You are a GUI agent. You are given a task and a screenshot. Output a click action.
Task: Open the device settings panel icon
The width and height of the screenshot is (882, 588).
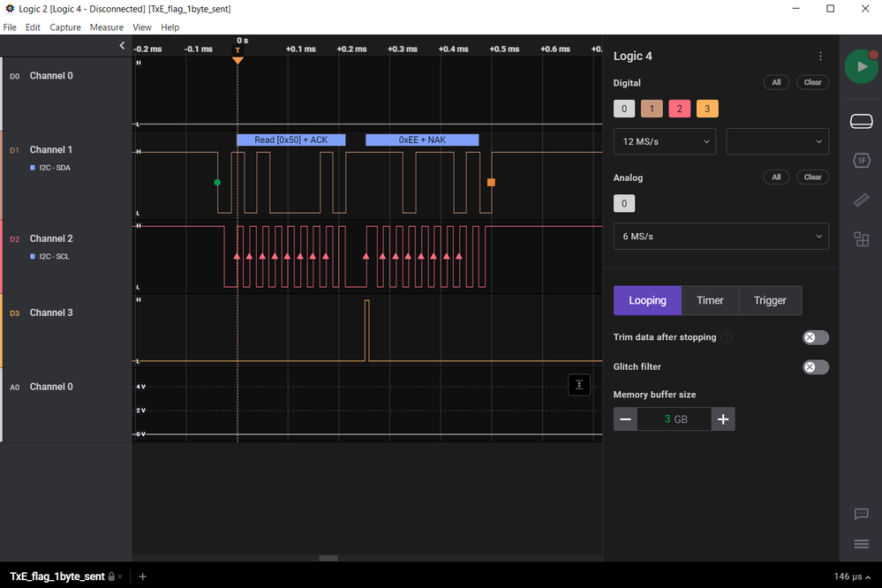pyautogui.click(x=861, y=121)
